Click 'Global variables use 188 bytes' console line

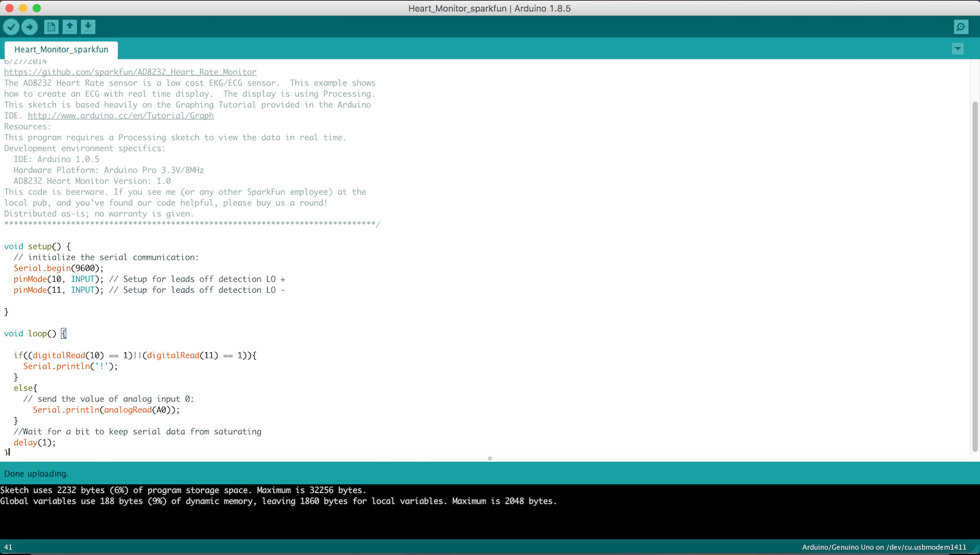(279, 501)
